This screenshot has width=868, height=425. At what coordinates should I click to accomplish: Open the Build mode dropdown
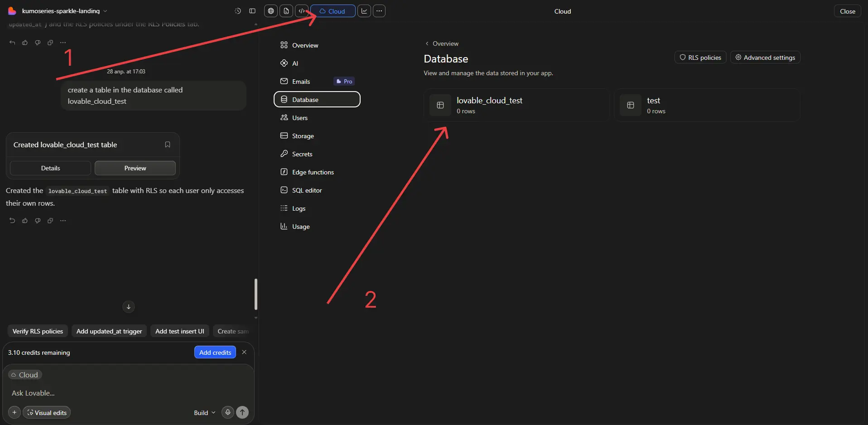tap(204, 412)
